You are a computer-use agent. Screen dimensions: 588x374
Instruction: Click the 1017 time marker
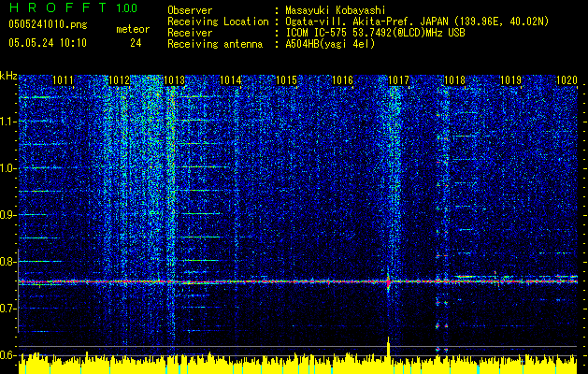[x=398, y=80]
